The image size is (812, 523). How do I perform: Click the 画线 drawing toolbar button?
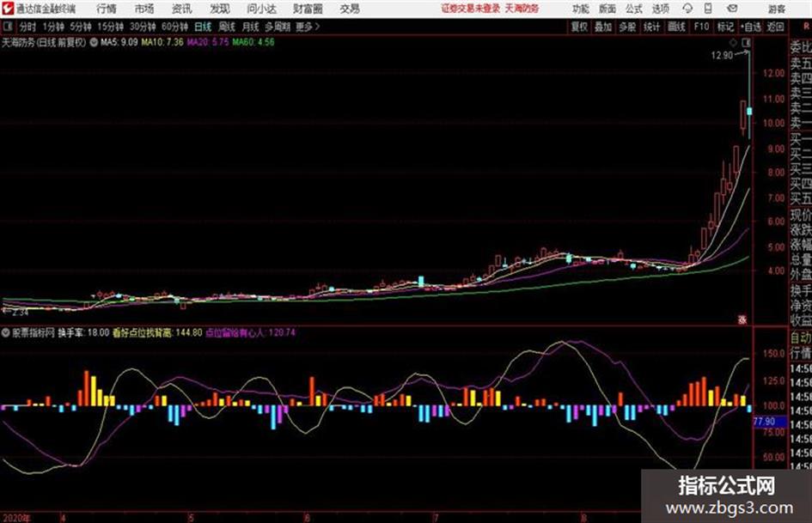coord(677,27)
